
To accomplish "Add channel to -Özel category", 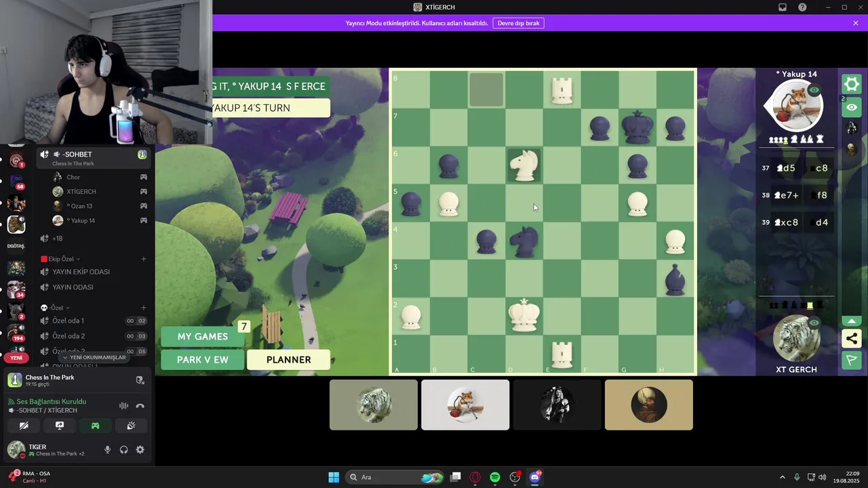I will pyautogui.click(x=144, y=308).
